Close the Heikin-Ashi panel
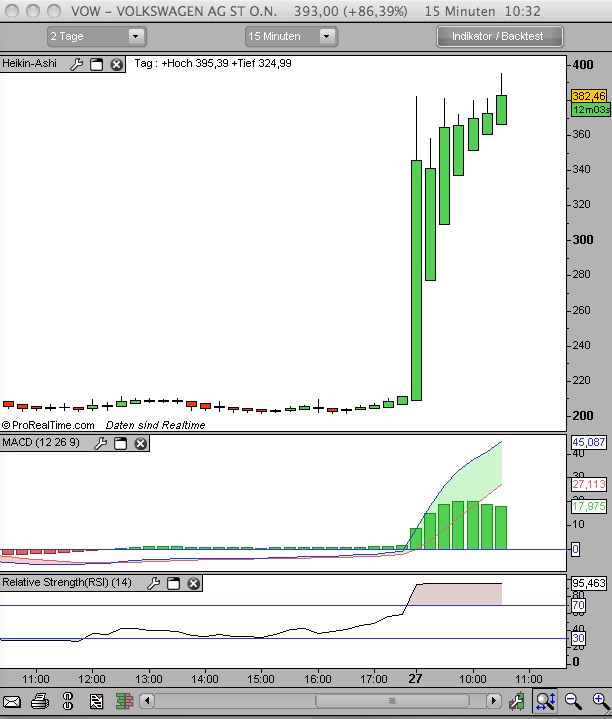This screenshot has width=612, height=719. pos(116,65)
